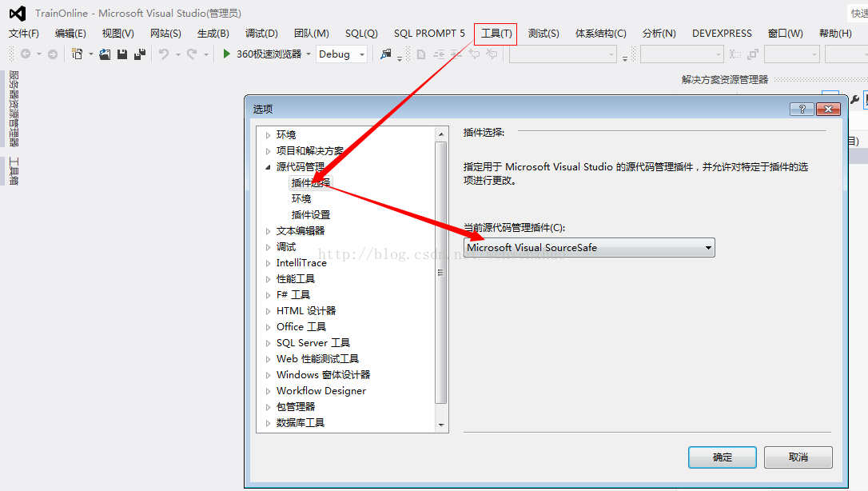Click the Visual Studio logo icon
Image resolution: width=868 pixels, height=491 pixels.
(x=17, y=14)
